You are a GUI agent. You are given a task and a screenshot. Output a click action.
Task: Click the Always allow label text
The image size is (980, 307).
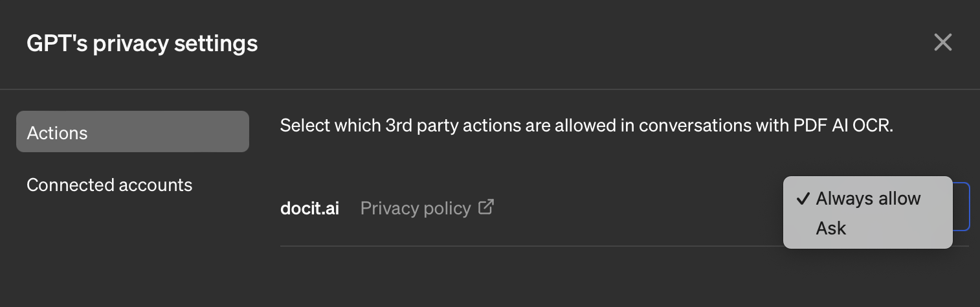(x=868, y=198)
